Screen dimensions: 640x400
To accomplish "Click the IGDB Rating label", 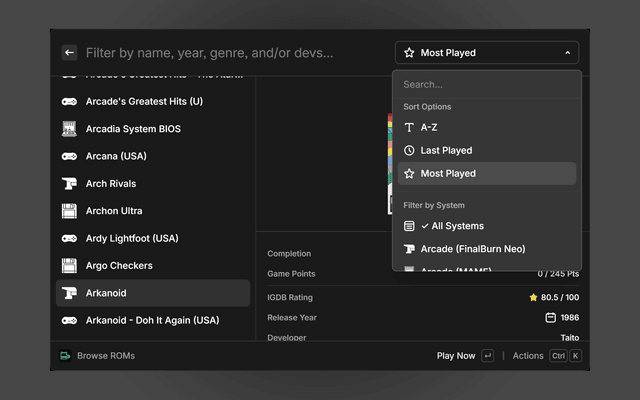I will (x=290, y=297).
